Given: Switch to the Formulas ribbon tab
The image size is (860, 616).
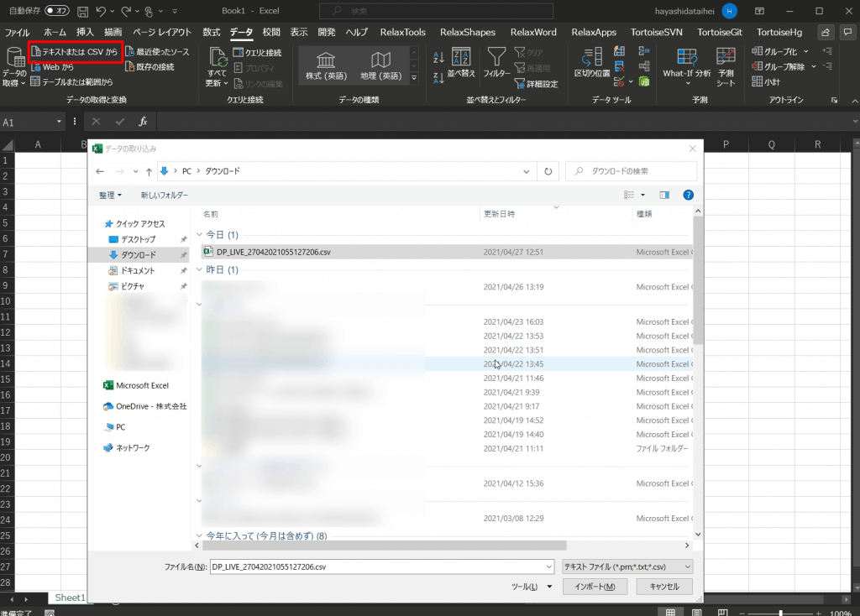Looking at the screenshot, I should pos(212,32).
